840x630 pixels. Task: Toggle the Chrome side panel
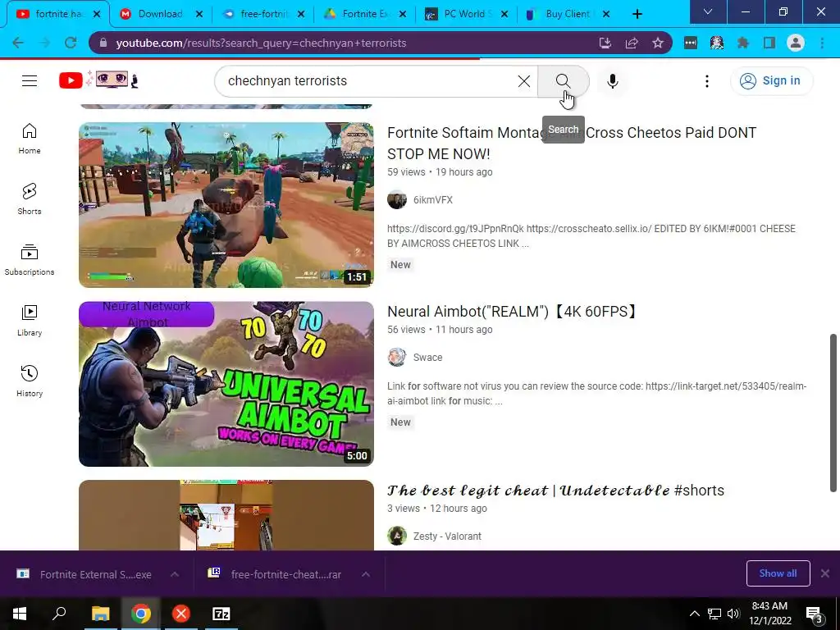(x=769, y=43)
